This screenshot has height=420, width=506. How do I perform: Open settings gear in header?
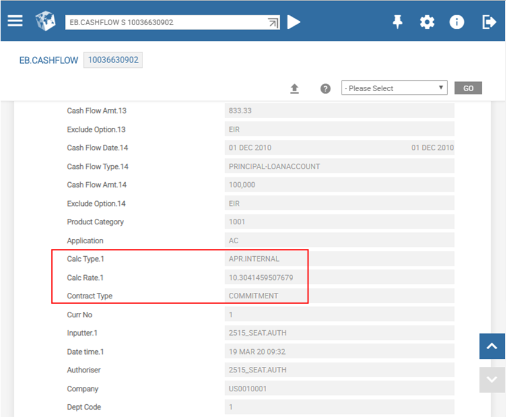pyautogui.click(x=427, y=22)
